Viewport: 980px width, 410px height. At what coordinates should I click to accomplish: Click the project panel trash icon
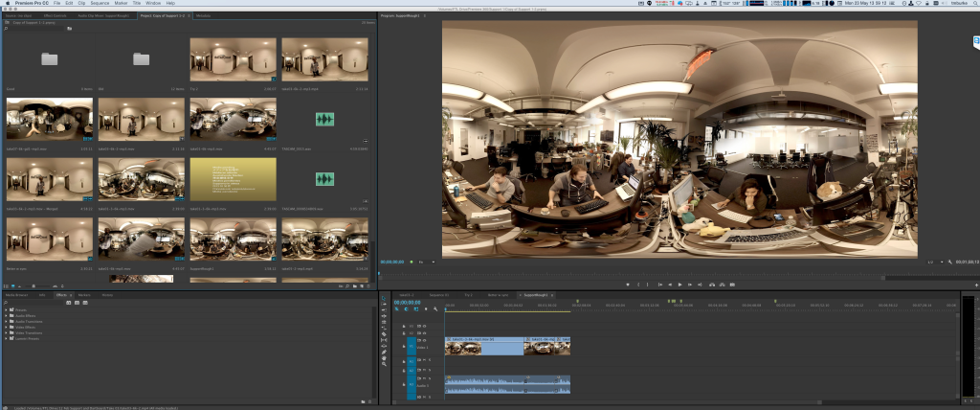pyautogui.click(x=368, y=286)
